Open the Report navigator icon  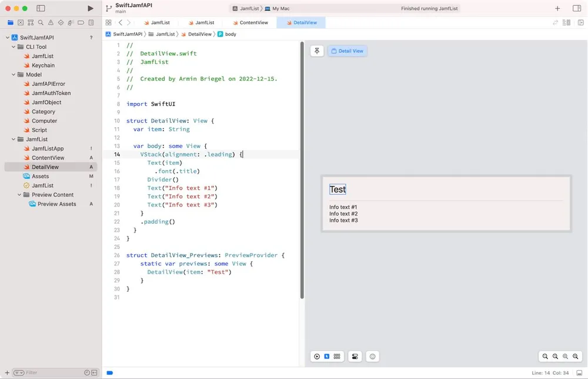point(92,22)
